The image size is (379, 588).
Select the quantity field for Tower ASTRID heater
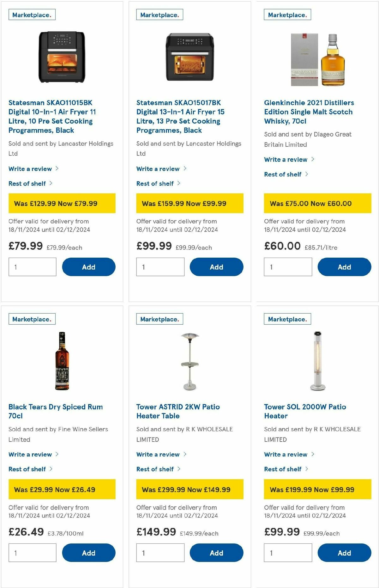(160, 553)
